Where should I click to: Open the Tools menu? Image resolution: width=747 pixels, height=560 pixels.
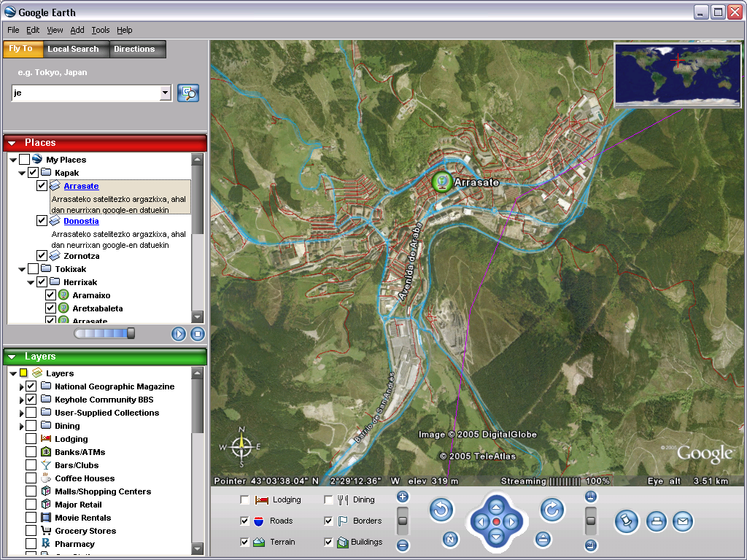(101, 30)
